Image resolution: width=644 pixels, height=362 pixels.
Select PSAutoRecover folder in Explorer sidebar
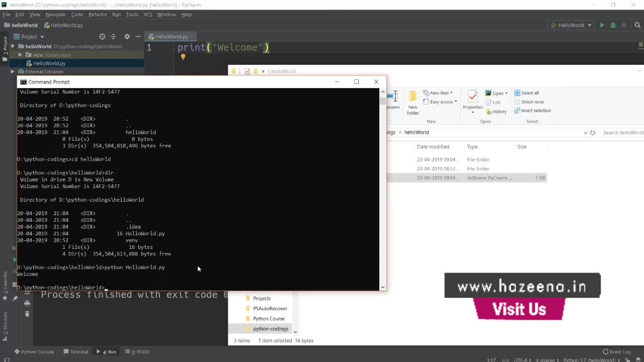click(270, 309)
